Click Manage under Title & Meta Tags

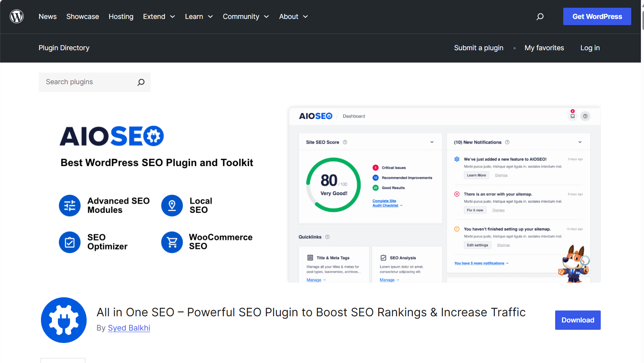coord(316,280)
